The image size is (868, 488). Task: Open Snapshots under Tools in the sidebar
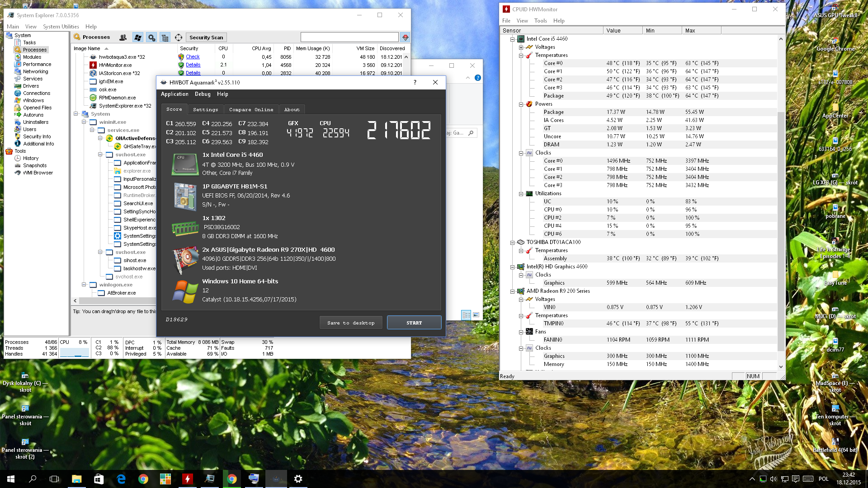coord(35,165)
